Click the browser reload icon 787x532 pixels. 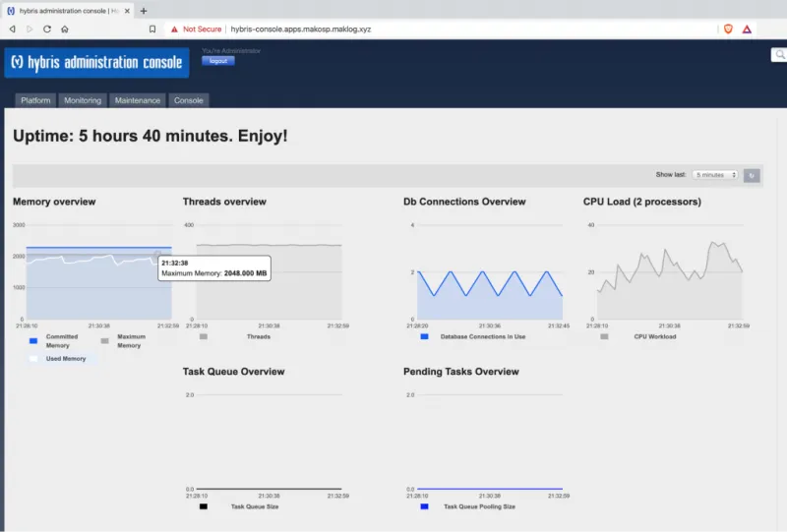[x=46, y=30]
